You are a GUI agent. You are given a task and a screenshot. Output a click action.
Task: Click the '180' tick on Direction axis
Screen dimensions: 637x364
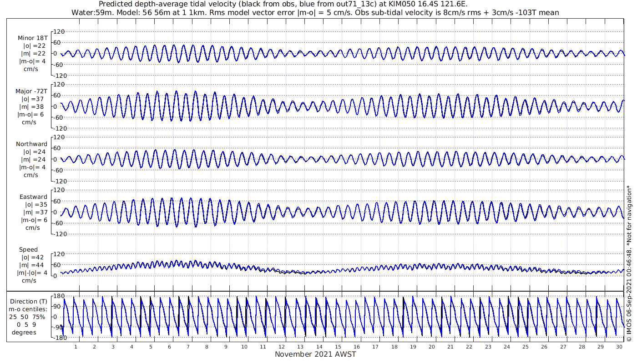(x=57, y=296)
